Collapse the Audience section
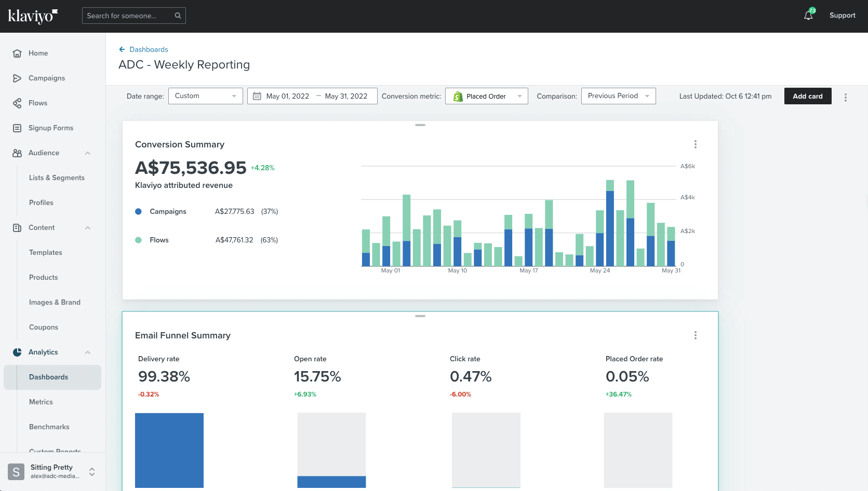This screenshot has height=491, width=868. tap(88, 153)
